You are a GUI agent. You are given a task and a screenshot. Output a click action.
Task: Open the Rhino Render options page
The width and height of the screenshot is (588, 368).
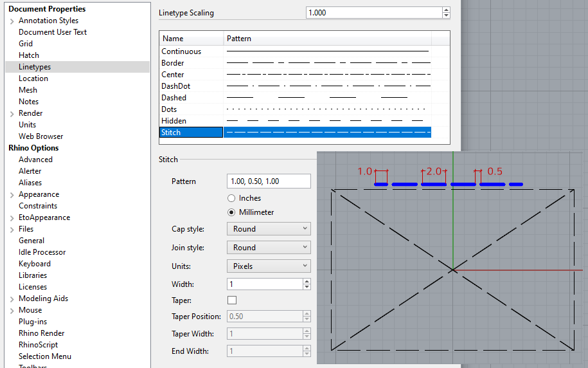(42, 333)
